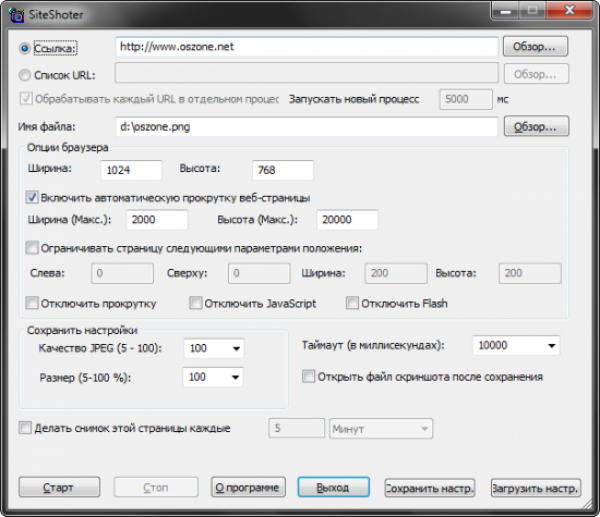Click the Имя файла input with d:\oszone.png
600x517 pixels.
[307, 127]
